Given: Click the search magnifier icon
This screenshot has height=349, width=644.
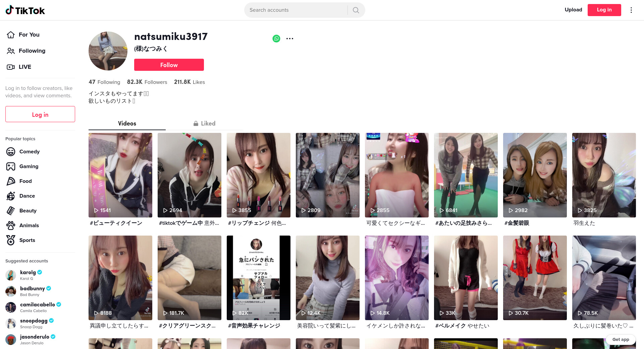Looking at the screenshot, I should pyautogui.click(x=356, y=10).
